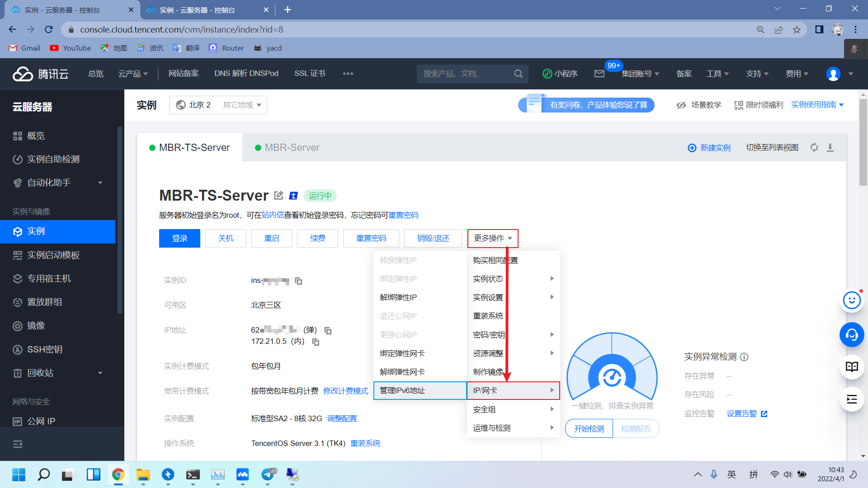Expand the 支持 dropdown
The height and width of the screenshot is (488, 868).
pos(757,74)
